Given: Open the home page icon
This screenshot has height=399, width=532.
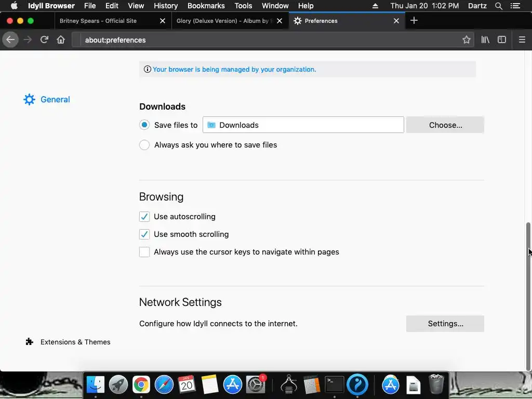Looking at the screenshot, I should click(x=61, y=39).
